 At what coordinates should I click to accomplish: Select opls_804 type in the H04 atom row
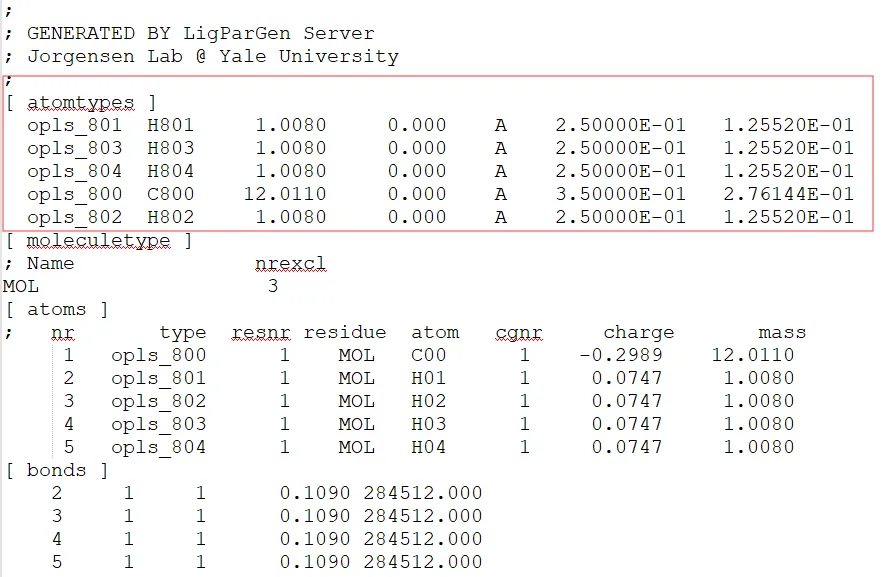(x=158, y=448)
